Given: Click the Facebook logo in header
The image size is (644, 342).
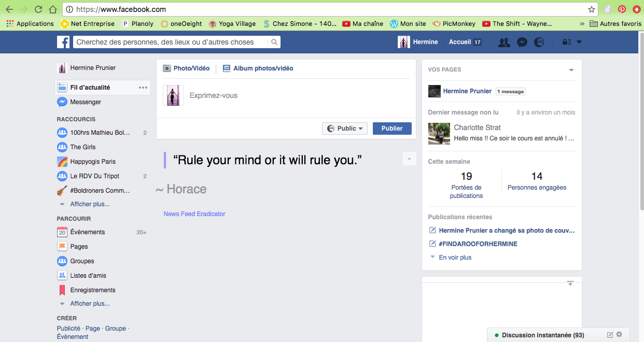Looking at the screenshot, I should pyautogui.click(x=63, y=42).
